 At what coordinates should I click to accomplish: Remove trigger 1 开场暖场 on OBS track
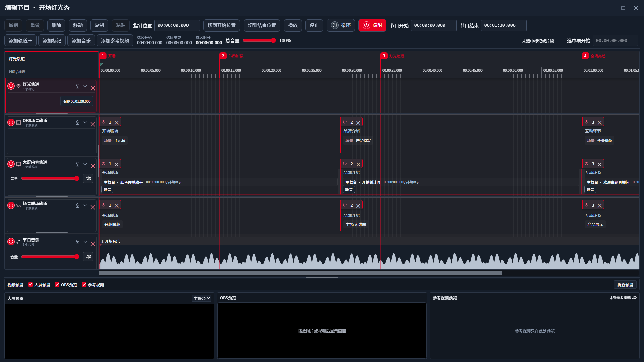pyautogui.click(x=117, y=123)
